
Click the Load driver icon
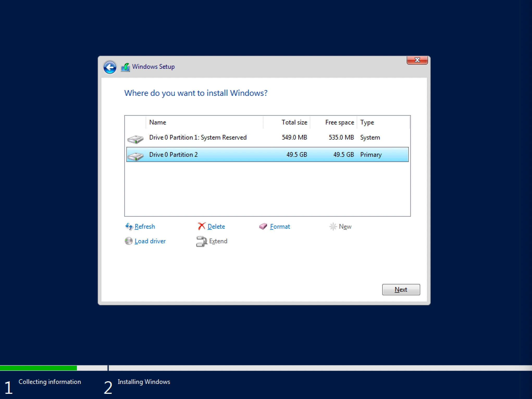[x=129, y=241]
